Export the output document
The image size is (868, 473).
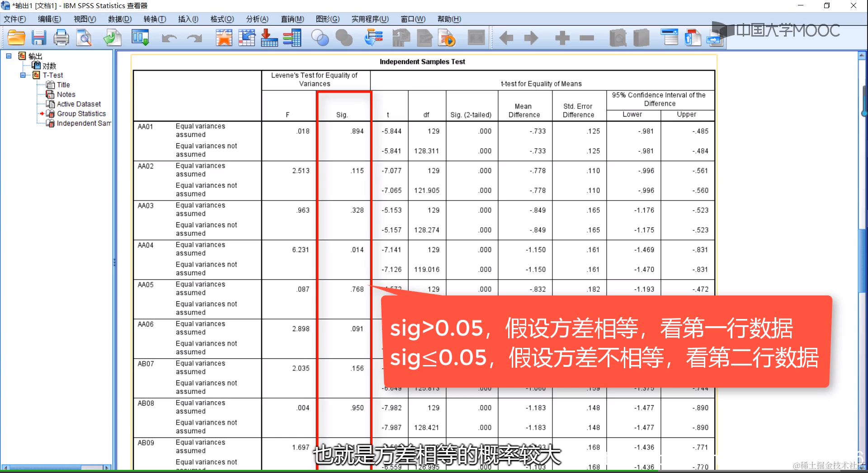coord(113,37)
